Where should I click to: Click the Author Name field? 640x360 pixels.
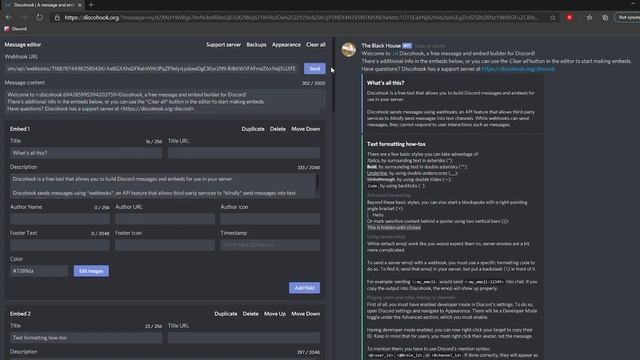(x=60, y=219)
